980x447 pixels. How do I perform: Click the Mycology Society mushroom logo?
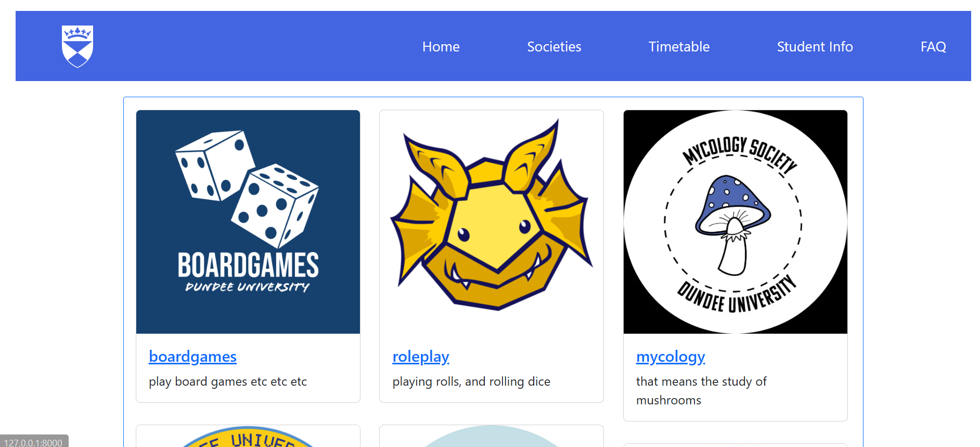[736, 222]
